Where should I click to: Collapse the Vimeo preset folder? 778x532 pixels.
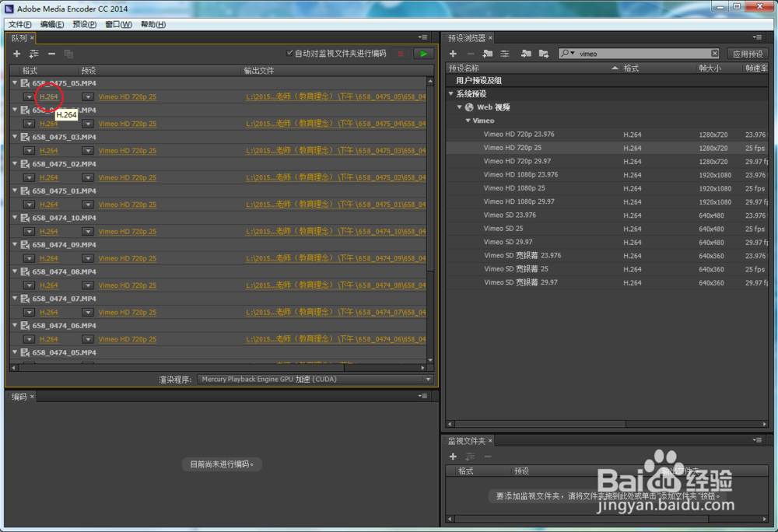(x=468, y=121)
